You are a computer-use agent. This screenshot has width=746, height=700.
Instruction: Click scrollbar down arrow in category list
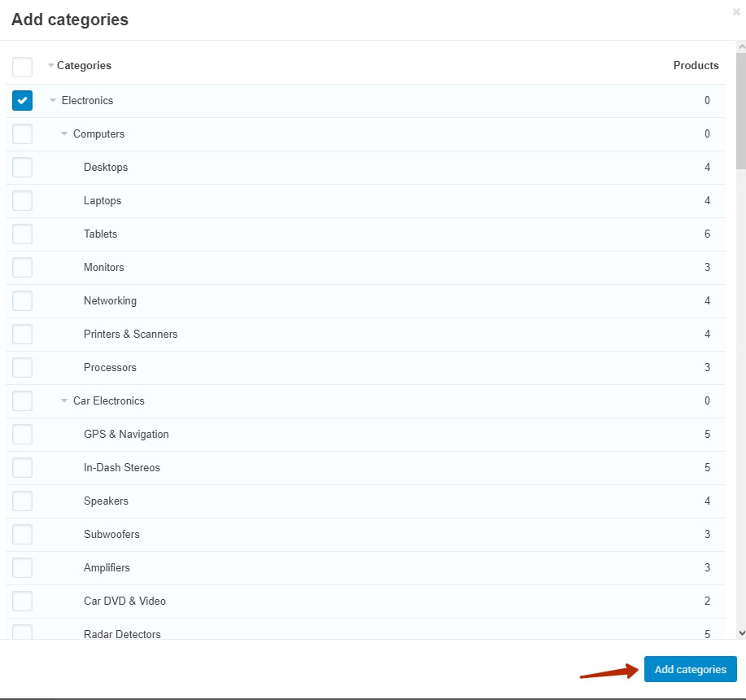click(740, 632)
